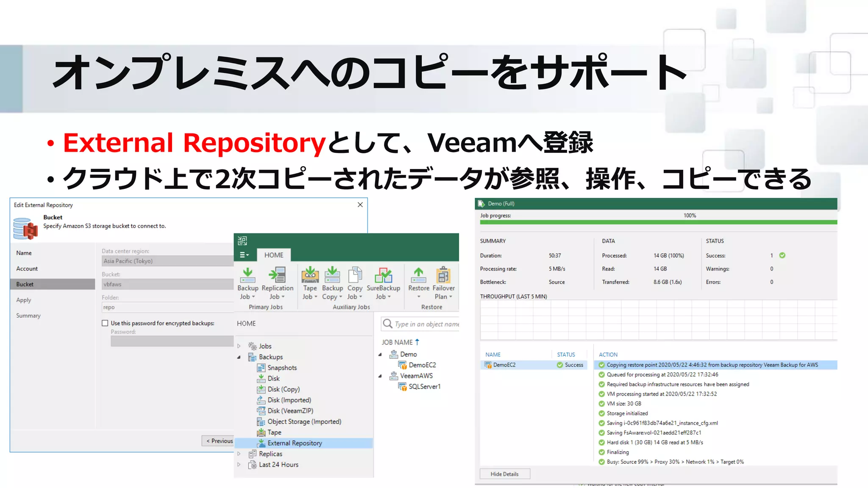868x488 pixels.
Task: Click the Replication Job ribbon icon
Action: coord(277,275)
